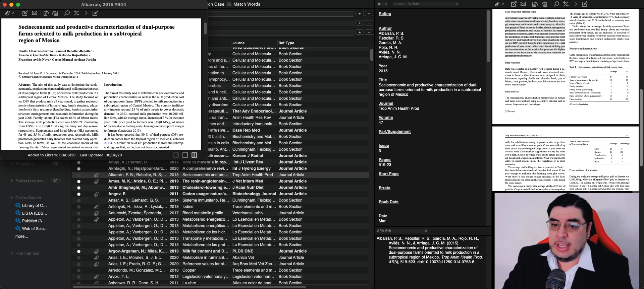Enable the Match Words checkbox
The width and height of the screenshot is (644, 289).
(229, 4)
